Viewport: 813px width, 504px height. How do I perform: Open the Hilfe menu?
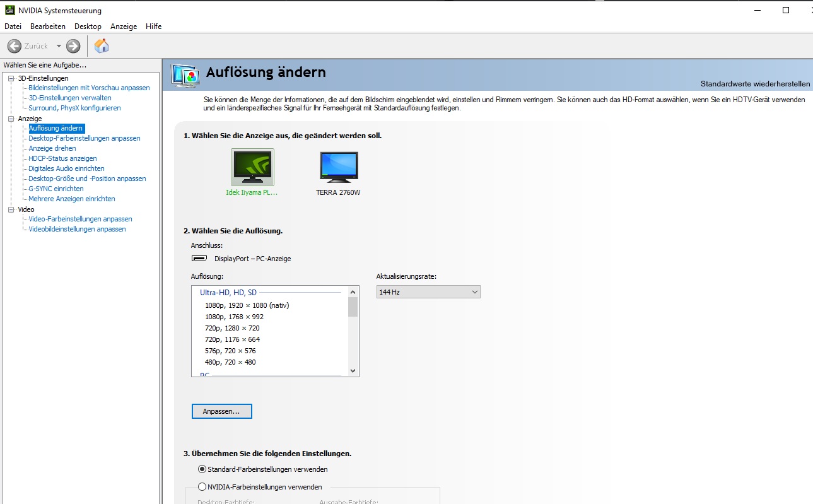pyautogui.click(x=153, y=26)
